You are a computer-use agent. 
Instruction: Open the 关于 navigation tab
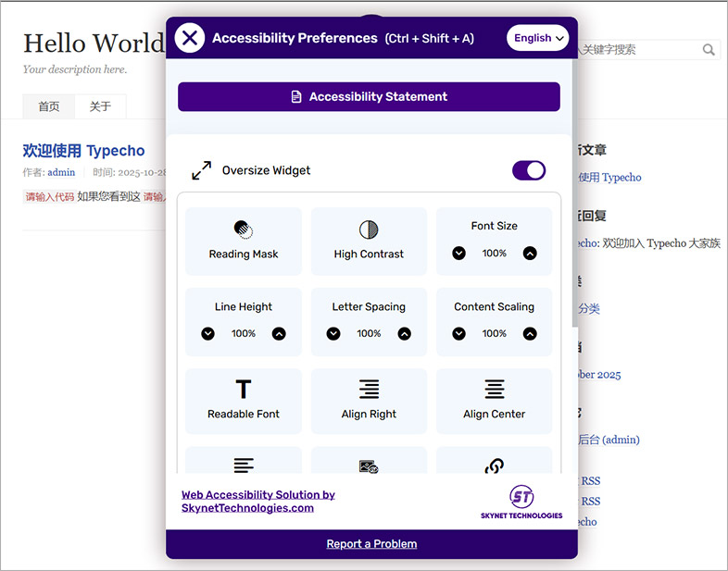[100, 106]
